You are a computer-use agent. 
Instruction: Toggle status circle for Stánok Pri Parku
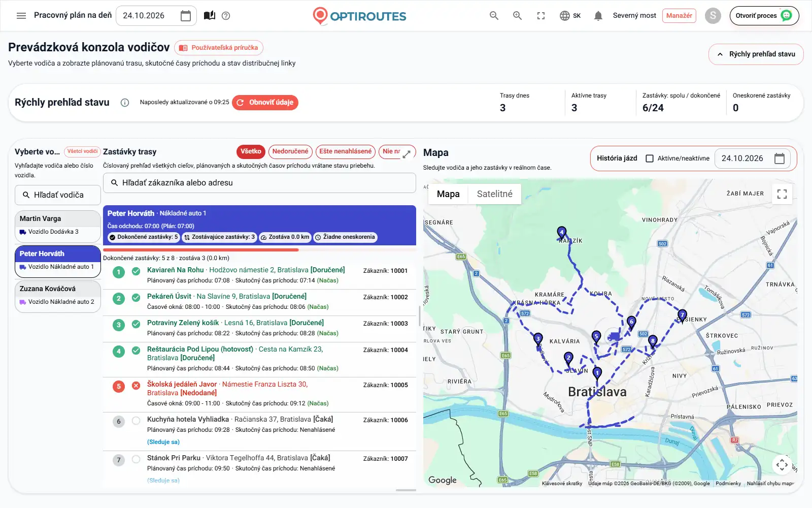136,459
